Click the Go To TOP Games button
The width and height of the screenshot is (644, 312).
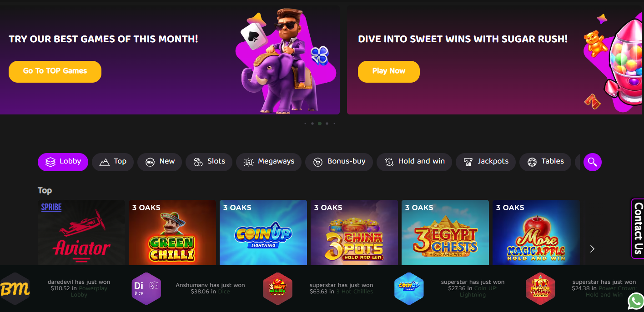click(55, 72)
